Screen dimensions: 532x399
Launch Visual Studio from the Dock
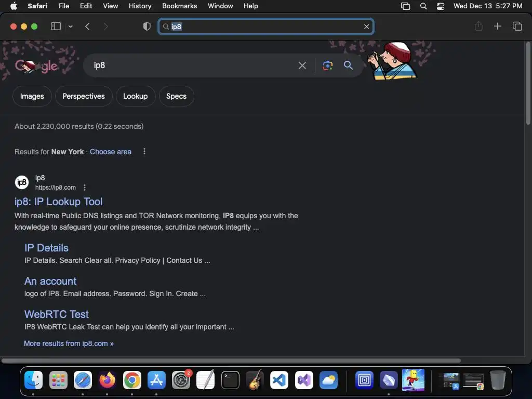tap(304, 380)
